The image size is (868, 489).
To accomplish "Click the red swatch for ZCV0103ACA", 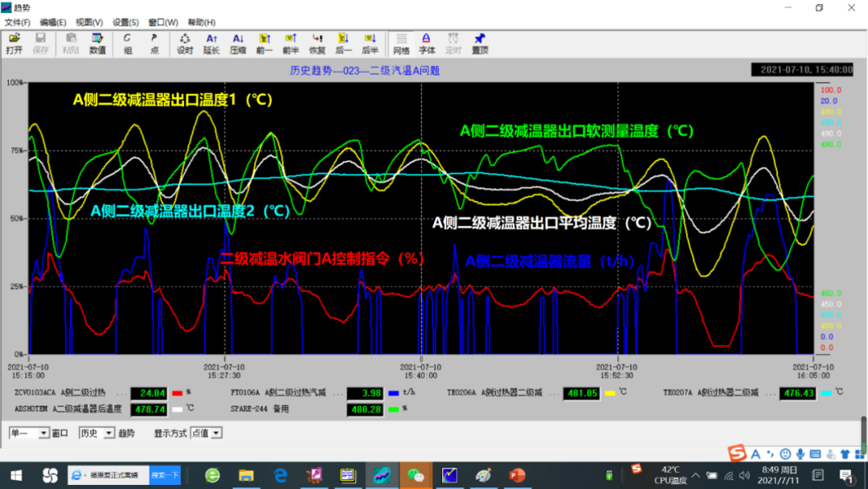I will 178,393.
